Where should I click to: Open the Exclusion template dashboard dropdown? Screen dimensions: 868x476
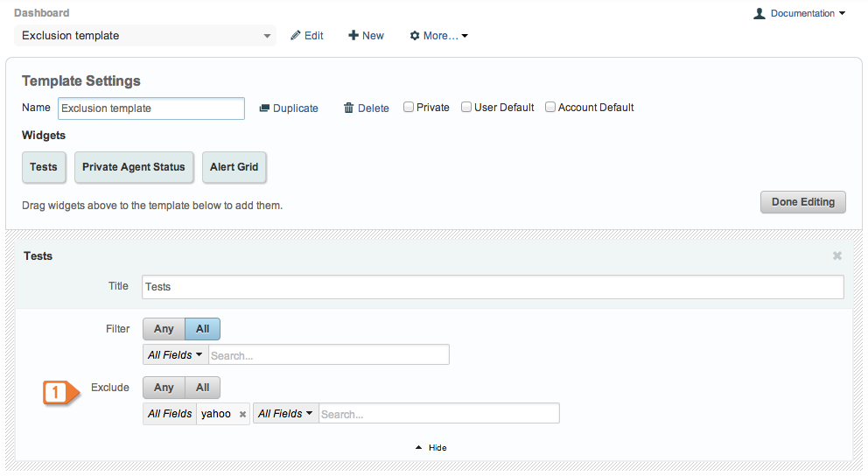click(145, 35)
